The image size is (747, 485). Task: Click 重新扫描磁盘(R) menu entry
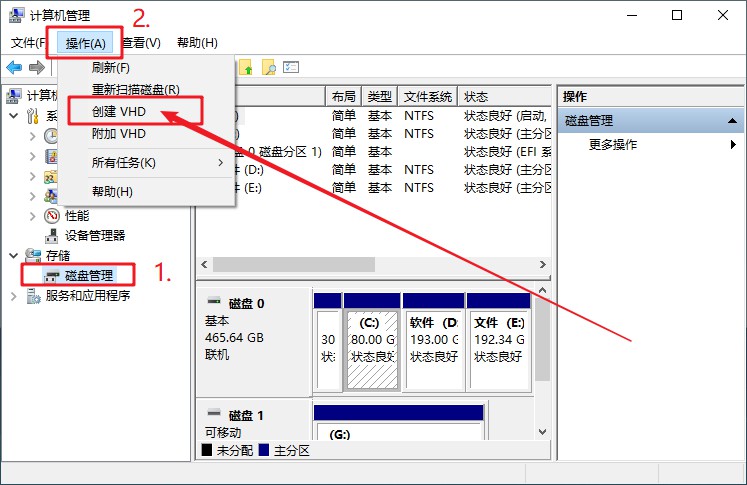tap(136, 90)
